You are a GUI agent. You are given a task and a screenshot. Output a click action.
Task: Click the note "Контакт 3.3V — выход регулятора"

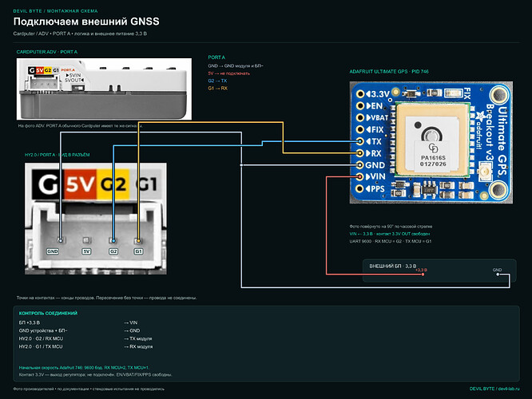95,374
